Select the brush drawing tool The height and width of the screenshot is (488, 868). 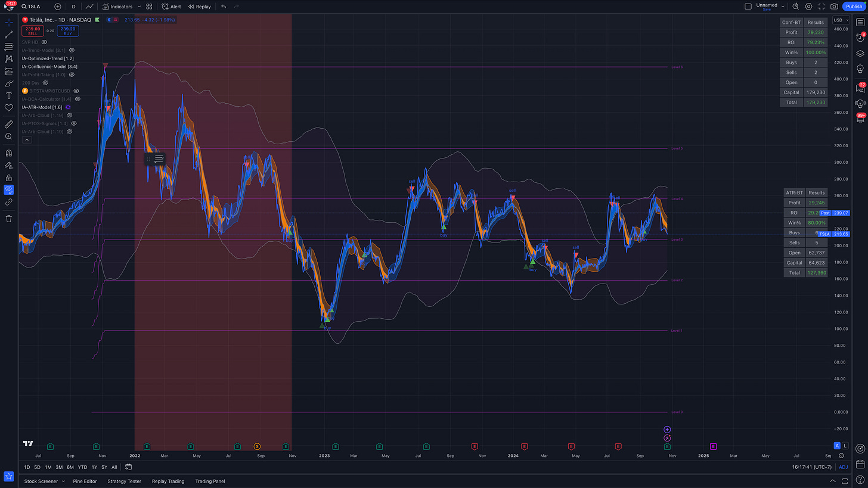tap(8, 83)
